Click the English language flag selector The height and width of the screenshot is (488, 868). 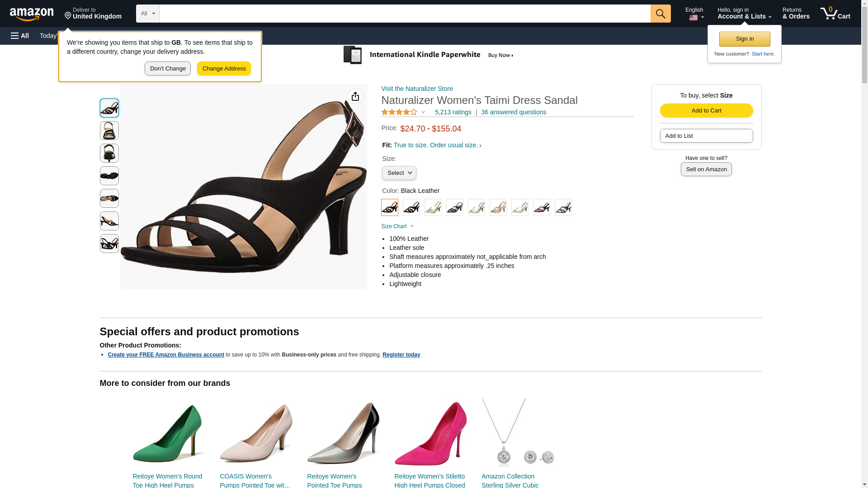tap(694, 14)
